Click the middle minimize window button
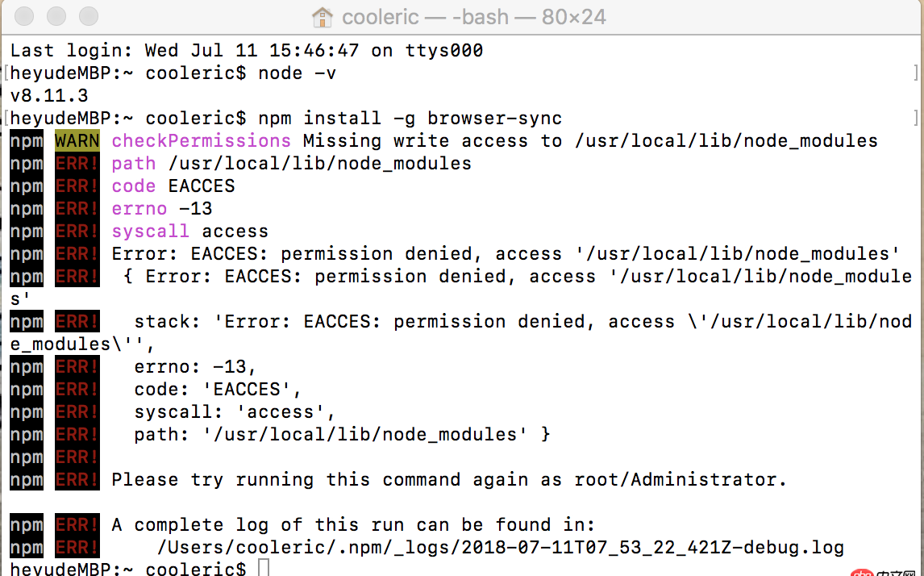This screenshot has height=576, width=924. tap(56, 16)
